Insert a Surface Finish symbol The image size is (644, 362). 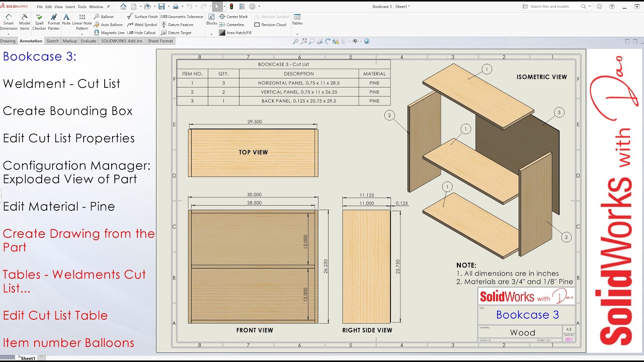[142, 17]
